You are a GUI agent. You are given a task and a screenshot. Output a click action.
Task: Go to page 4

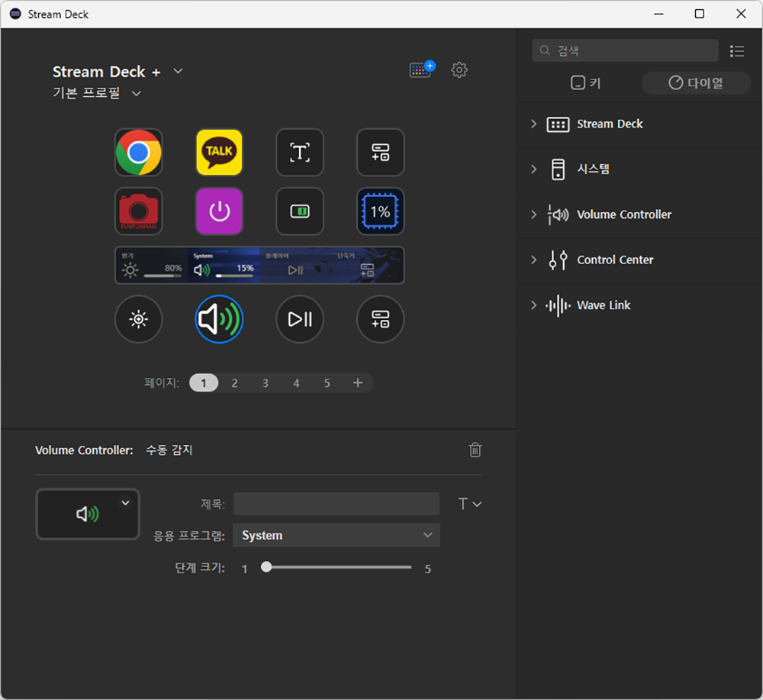(x=296, y=383)
